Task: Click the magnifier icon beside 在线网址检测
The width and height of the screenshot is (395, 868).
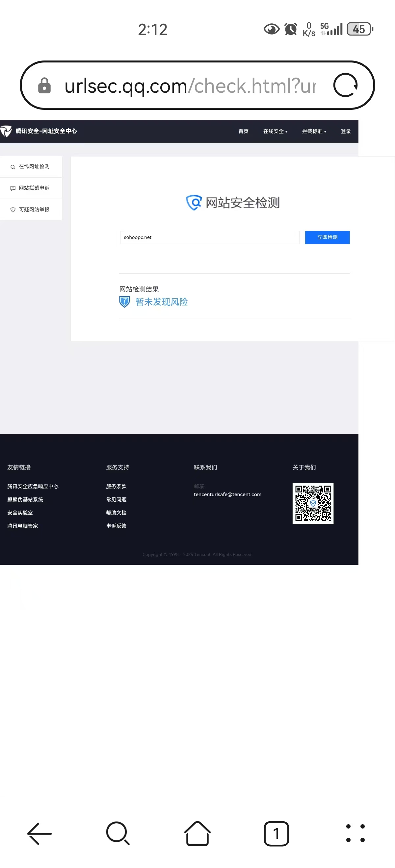Action: point(13,167)
